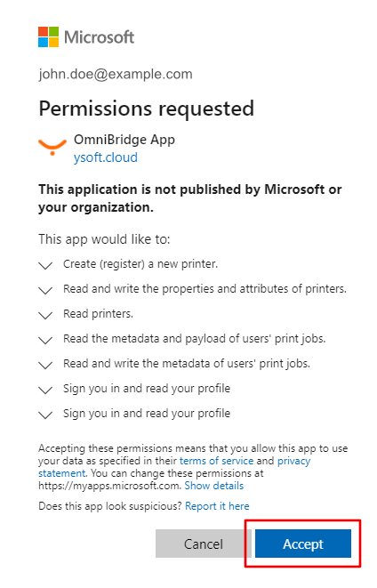This screenshot has height=588, width=377.
Task: Click the Microsoft wordmark text
Action: (x=100, y=37)
